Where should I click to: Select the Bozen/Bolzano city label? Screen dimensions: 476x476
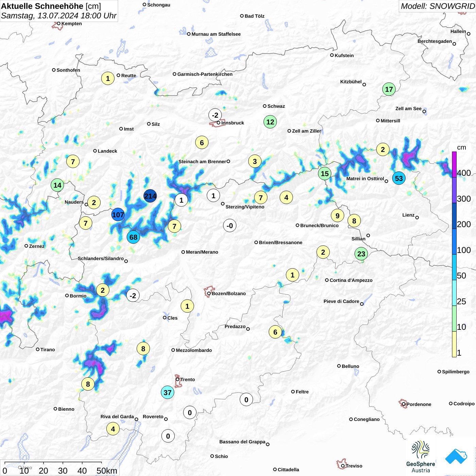(x=229, y=293)
